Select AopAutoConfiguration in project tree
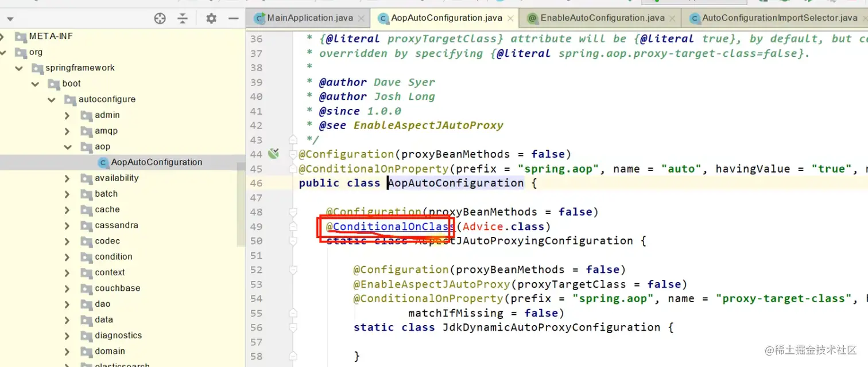 point(123,162)
